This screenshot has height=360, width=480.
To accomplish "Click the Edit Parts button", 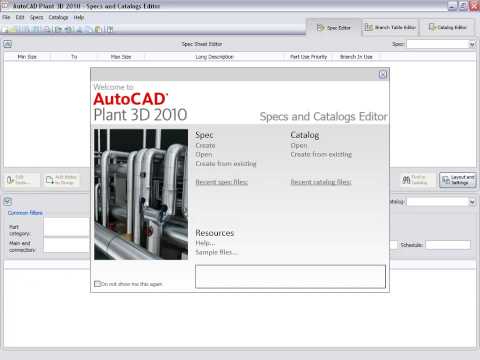I will point(22,180).
